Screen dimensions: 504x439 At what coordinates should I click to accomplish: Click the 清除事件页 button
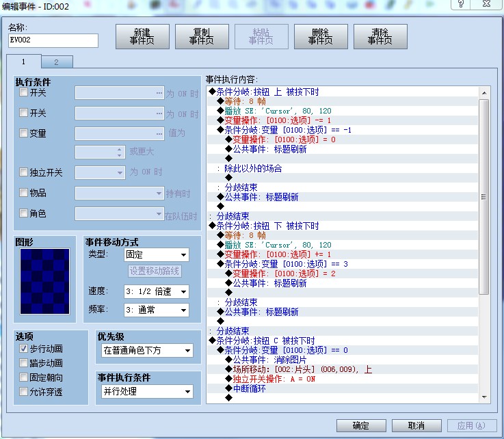[380, 37]
